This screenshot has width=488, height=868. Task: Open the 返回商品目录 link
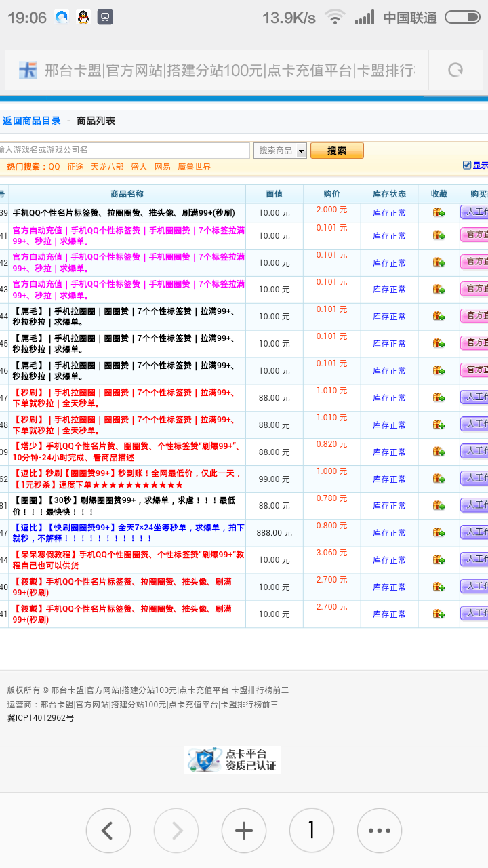click(x=32, y=121)
